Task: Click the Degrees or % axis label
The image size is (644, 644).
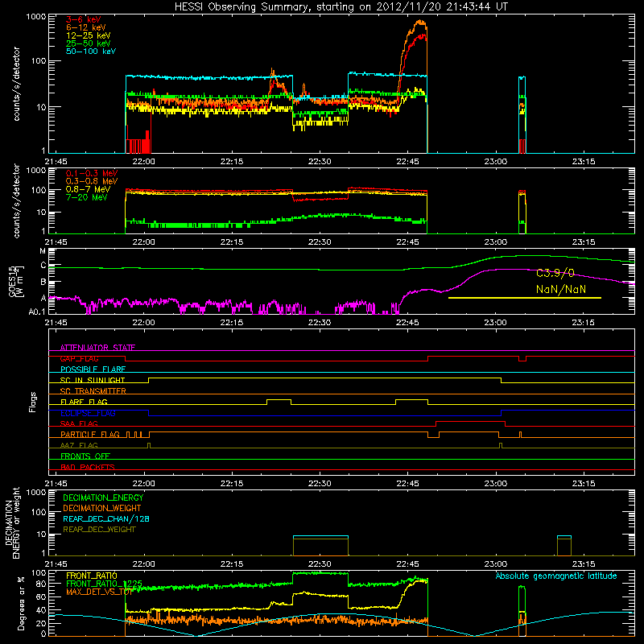Action: click(x=21, y=603)
